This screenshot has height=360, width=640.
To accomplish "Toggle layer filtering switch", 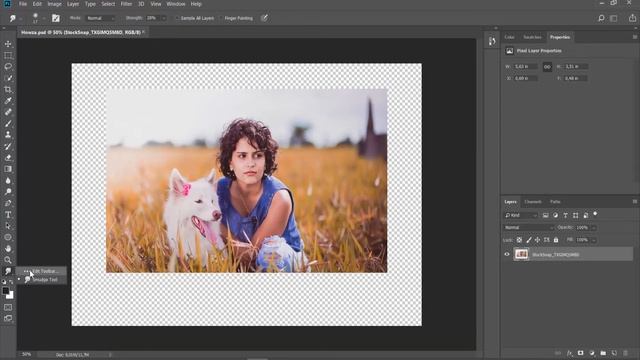I will 595,214.
